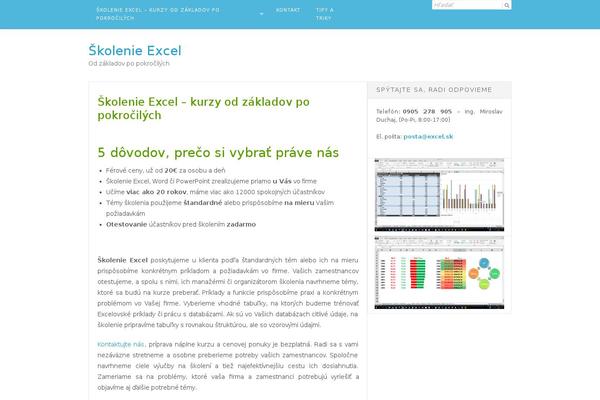The image size is (600, 400).
Task: Click phone number 0905 278 905
Action: pos(427,111)
